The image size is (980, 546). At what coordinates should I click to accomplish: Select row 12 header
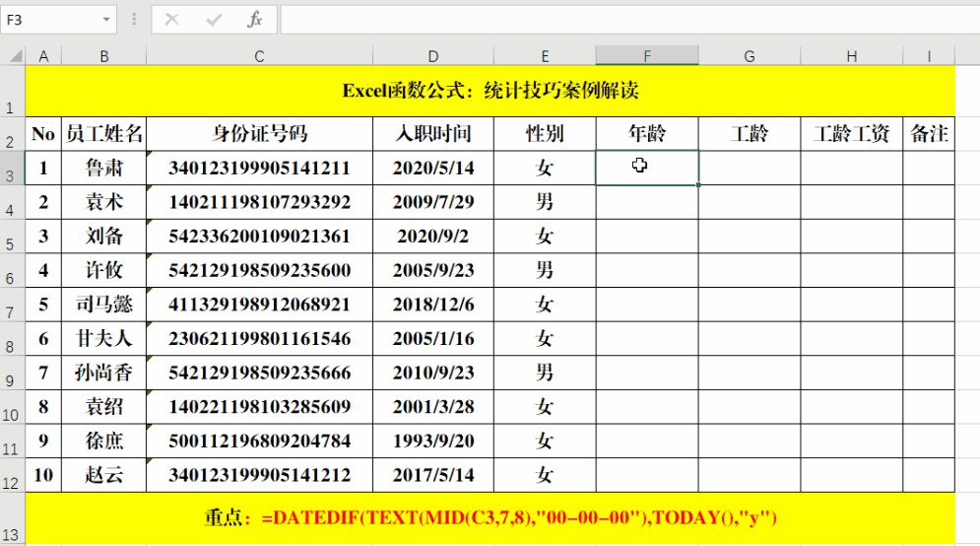point(12,475)
